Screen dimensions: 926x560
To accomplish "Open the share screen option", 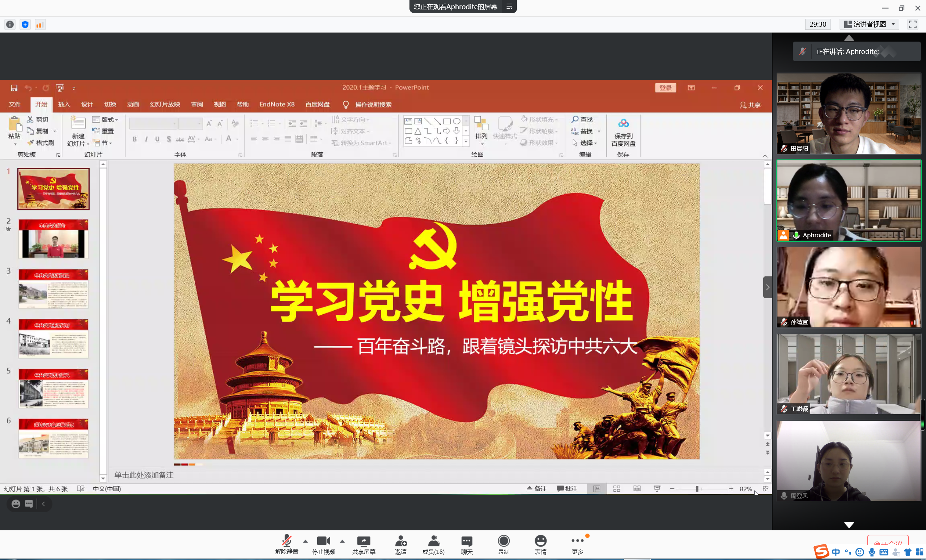I will [364, 544].
